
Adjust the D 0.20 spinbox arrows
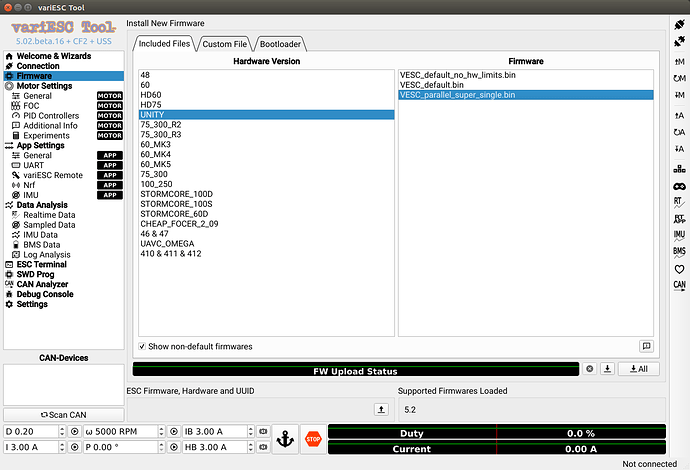62,431
